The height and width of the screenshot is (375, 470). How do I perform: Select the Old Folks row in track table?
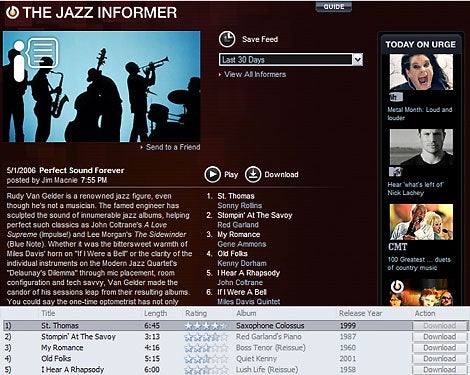click(x=235, y=359)
